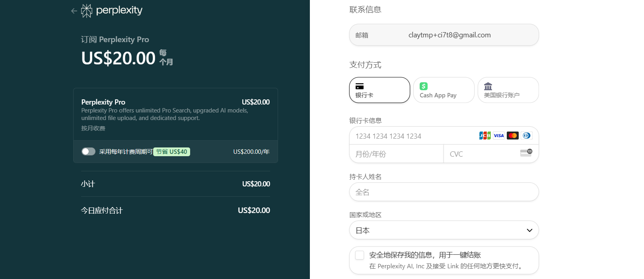Image resolution: width=644 pixels, height=279 pixels.
Task: Click the Perplexity Pro product name
Action: point(103,102)
